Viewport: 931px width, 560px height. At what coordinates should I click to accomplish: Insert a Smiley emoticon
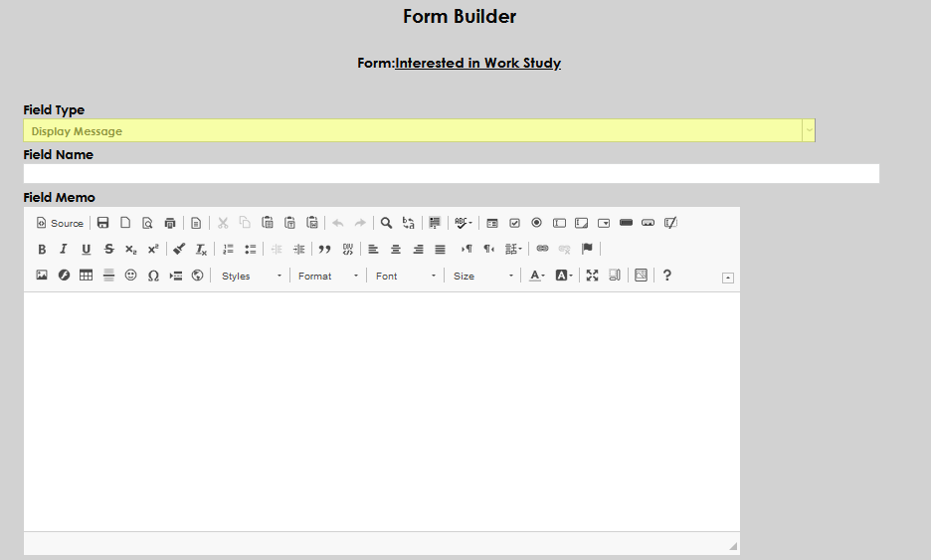(x=130, y=275)
